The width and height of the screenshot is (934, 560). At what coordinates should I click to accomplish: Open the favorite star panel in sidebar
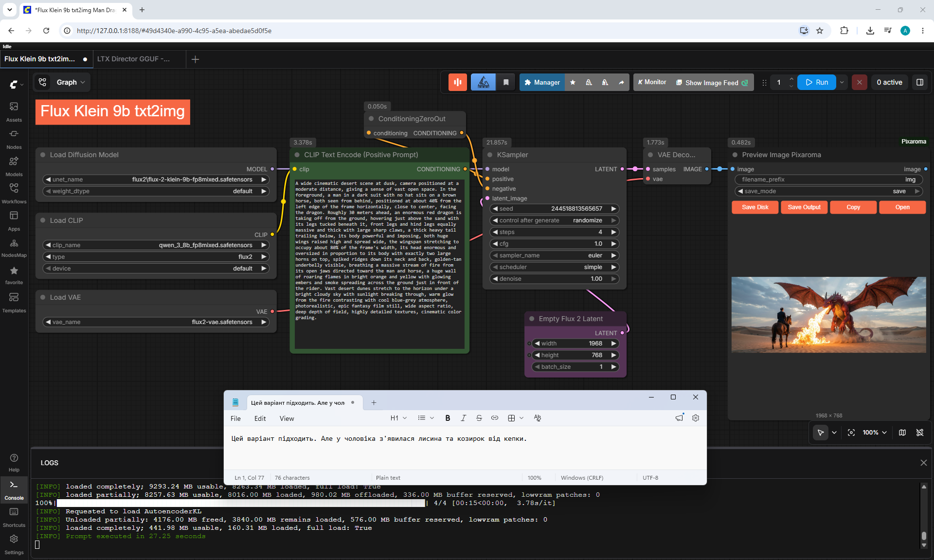14,275
